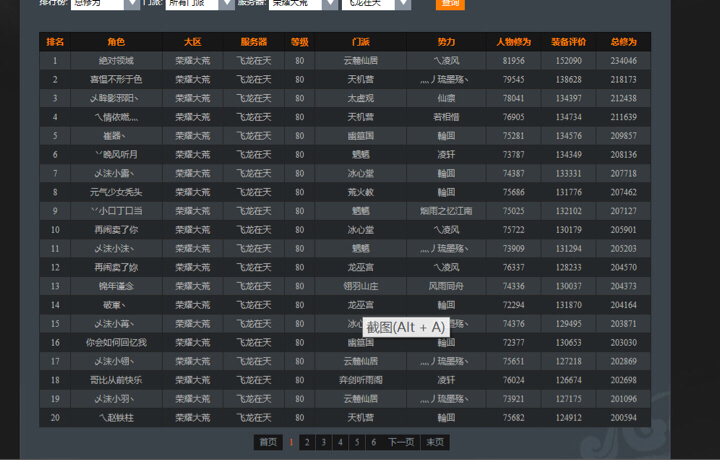Image resolution: width=720 pixels, height=460 pixels.
Task: Click equipment rating 124912
Action: [x=568, y=418]
